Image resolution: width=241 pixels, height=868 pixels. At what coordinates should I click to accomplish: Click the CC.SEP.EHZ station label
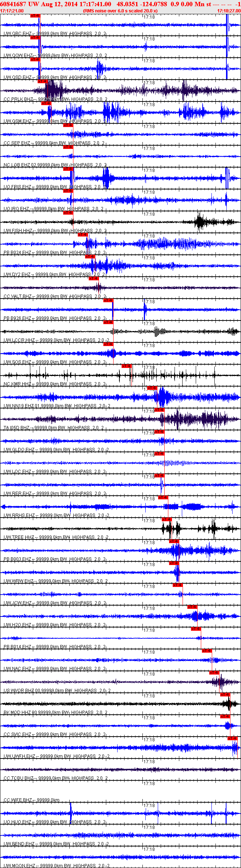[x=17, y=143]
